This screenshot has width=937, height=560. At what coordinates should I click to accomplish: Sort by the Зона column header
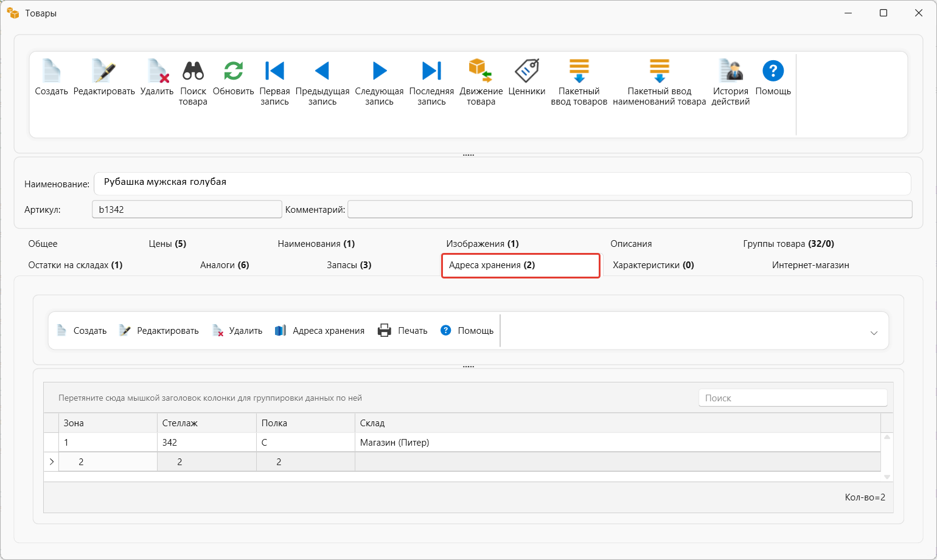pyautogui.click(x=108, y=423)
